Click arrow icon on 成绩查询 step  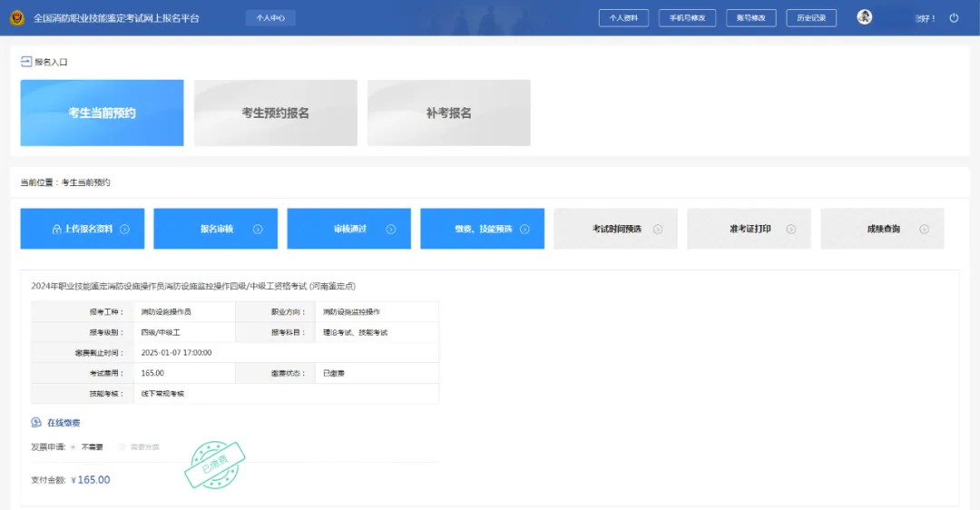(924, 230)
